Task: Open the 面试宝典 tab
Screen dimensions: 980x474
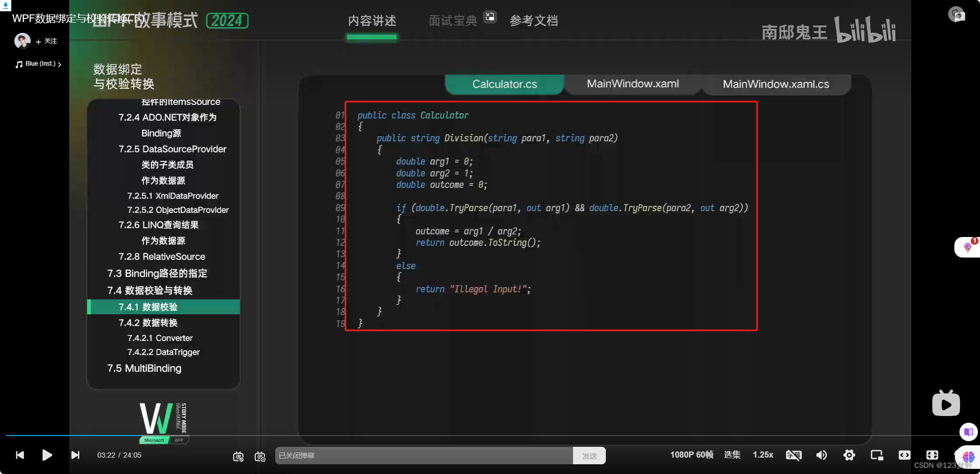Action: click(453, 21)
